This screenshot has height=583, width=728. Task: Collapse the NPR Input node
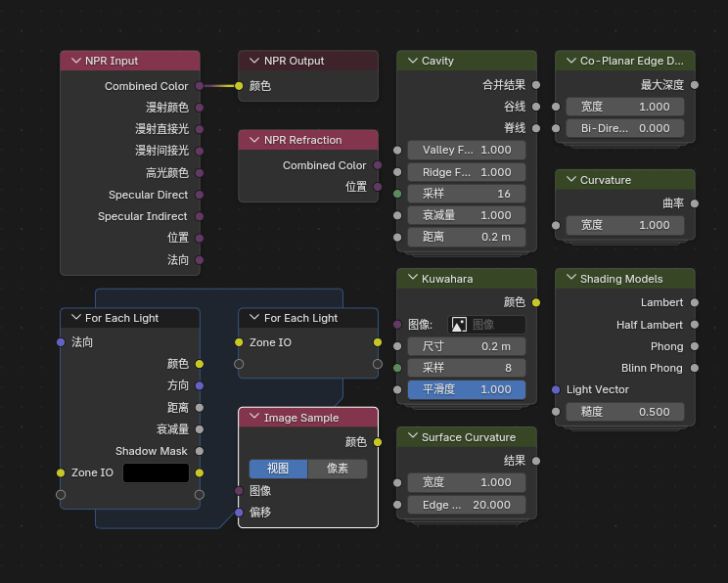(75, 61)
